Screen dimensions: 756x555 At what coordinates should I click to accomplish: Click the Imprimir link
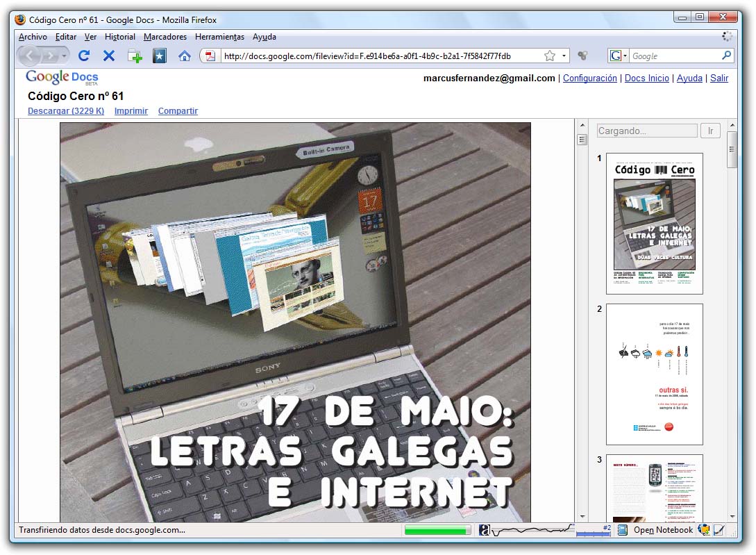[x=131, y=111]
